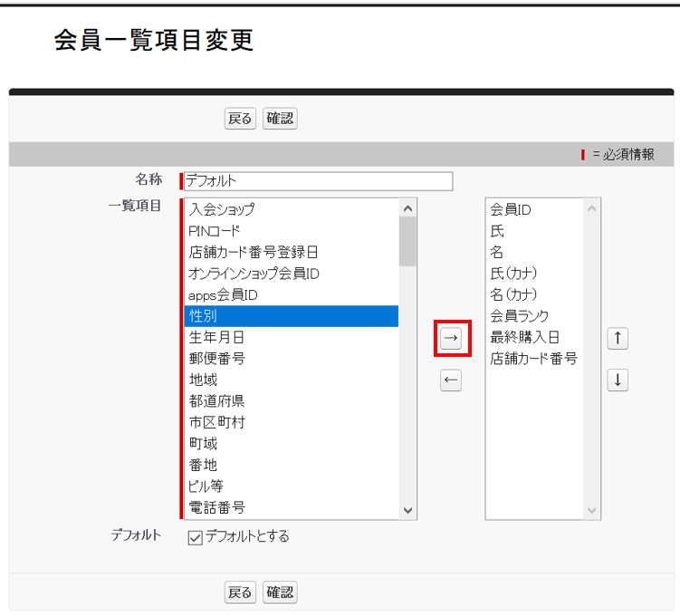Image resolution: width=680 pixels, height=616 pixels.
Task: Click the left arrow remove-item button
Action: pos(451,380)
